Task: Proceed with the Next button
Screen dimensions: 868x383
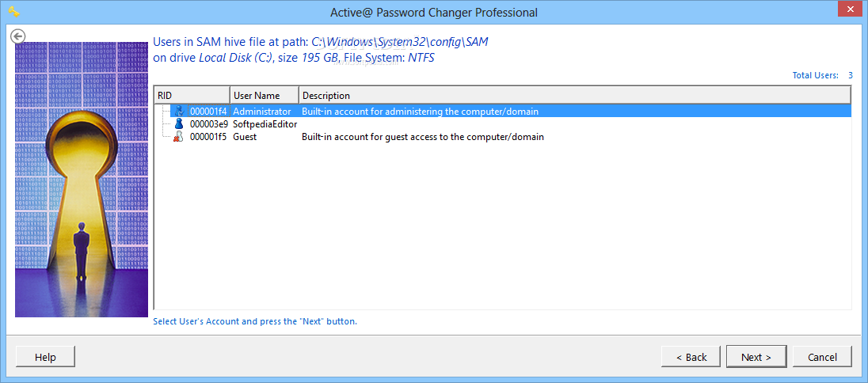Action: point(756,357)
